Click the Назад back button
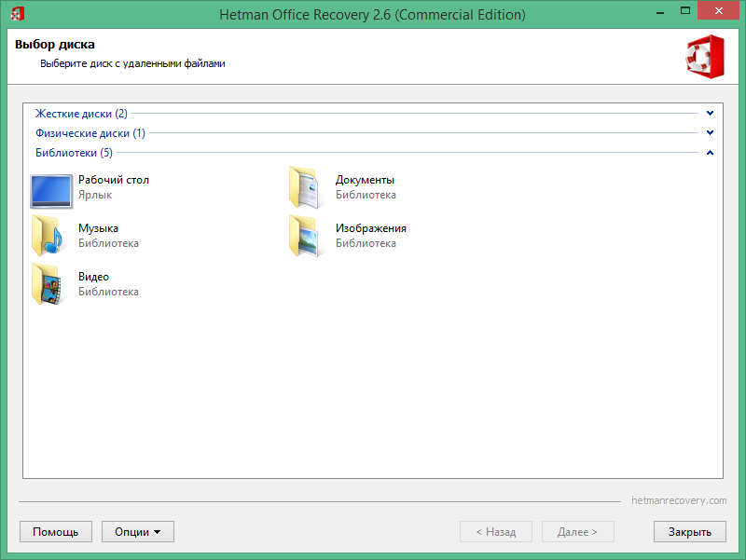Image resolution: width=746 pixels, height=560 pixels. click(x=496, y=531)
